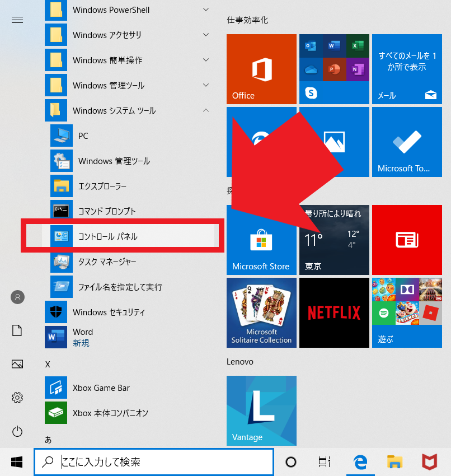Open the Pictures icon in sidebar
The height and width of the screenshot is (476, 451).
[17, 364]
